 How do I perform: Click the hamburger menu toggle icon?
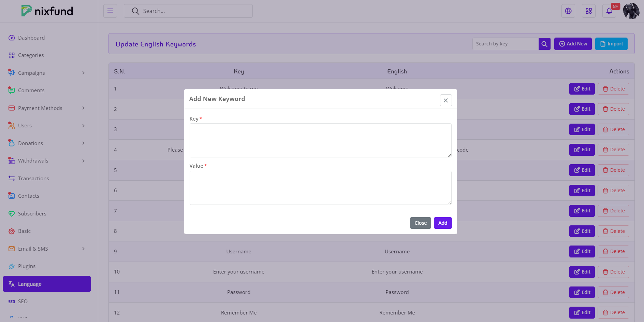[x=110, y=11]
